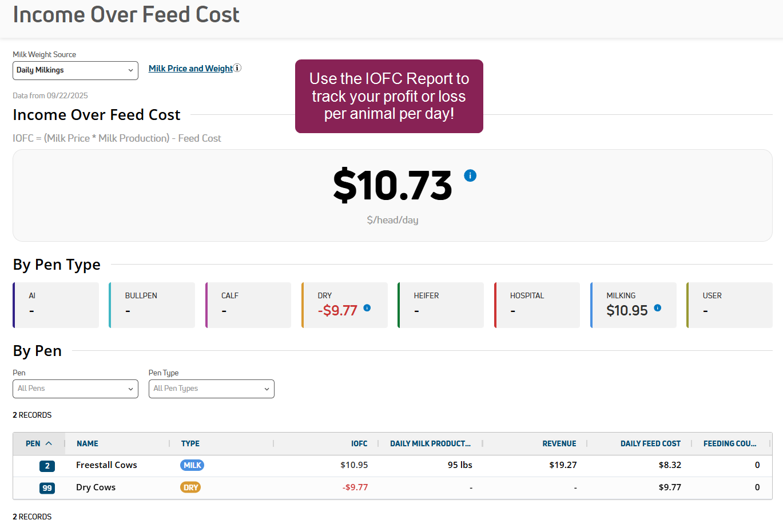Open the All Pen Types dropdown

click(211, 389)
